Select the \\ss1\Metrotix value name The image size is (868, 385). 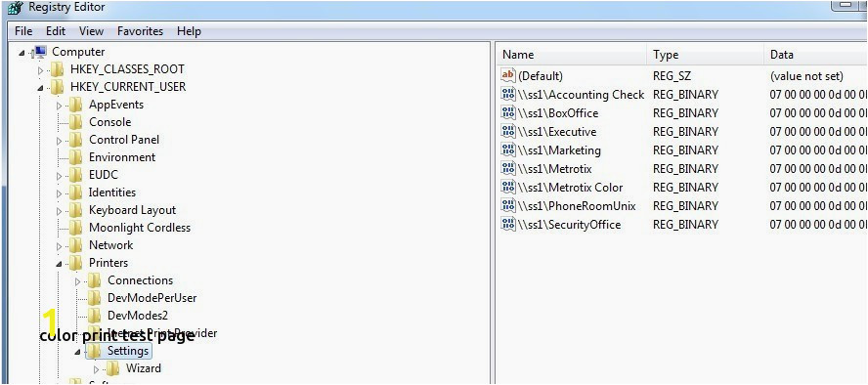(x=554, y=169)
